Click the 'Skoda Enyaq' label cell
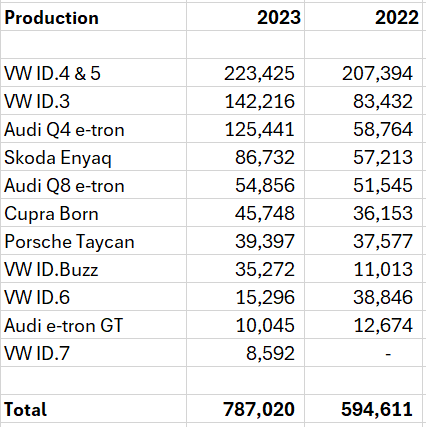The height and width of the screenshot is (427, 426). pyautogui.click(x=93, y=157)
